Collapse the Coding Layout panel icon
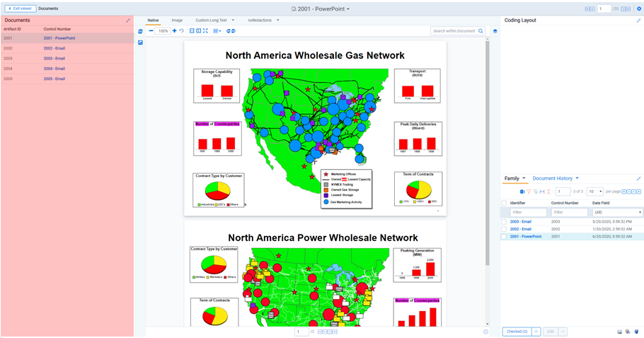The image size is (644, 338). click(638, 20)
